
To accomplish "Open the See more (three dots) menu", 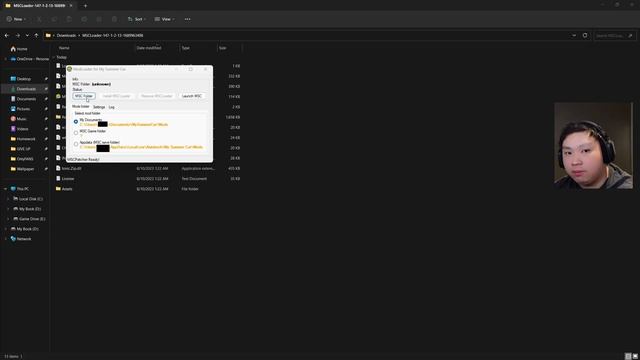I will (187, 19).
